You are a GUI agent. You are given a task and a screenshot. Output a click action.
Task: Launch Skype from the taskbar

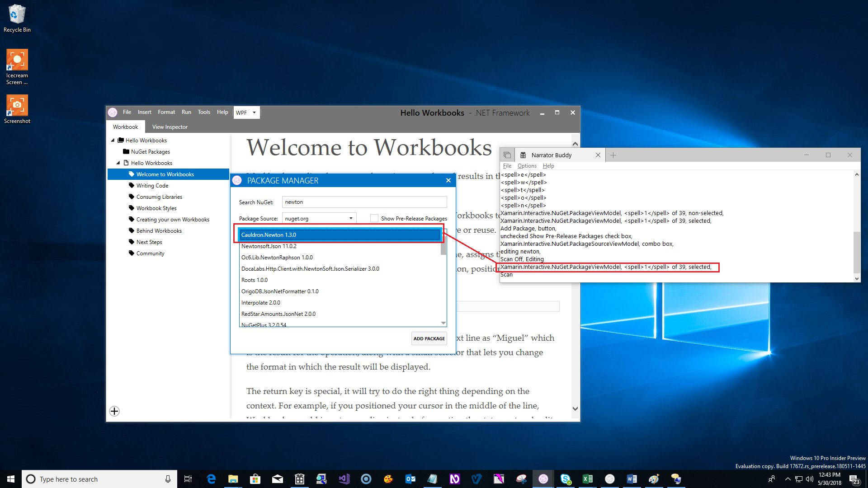(x=565, y=479)
